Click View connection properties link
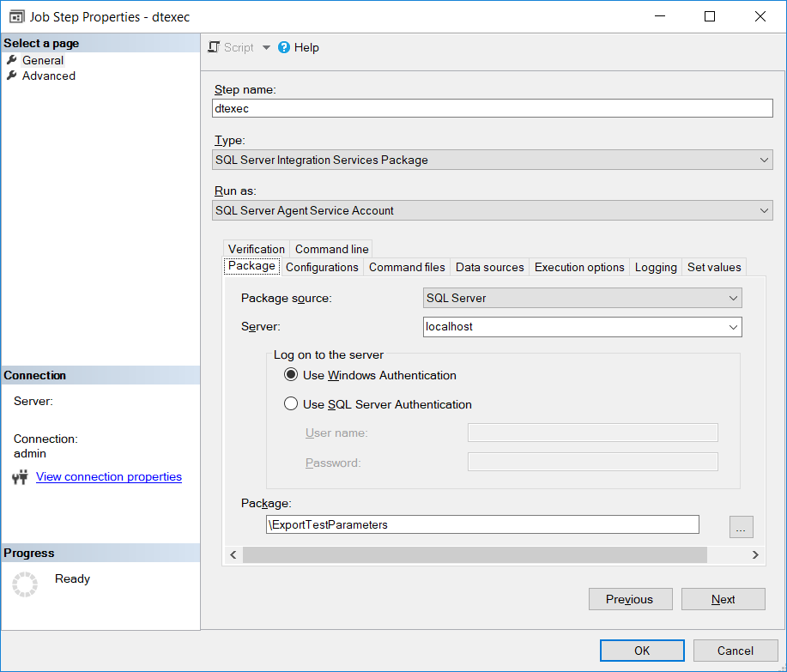Screen dimensions: 787x672 click(x=108, y=476)
